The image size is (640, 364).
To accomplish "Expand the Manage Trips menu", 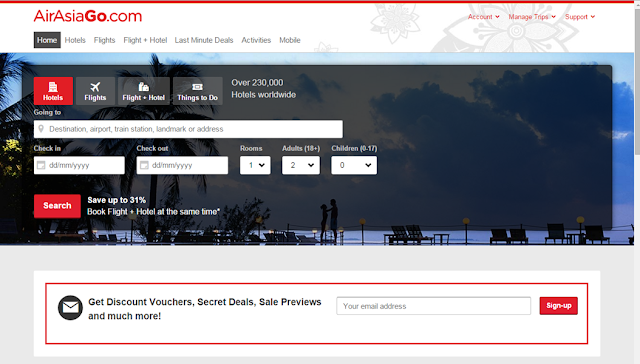I will pyautogui.click(x=532, y=17).
